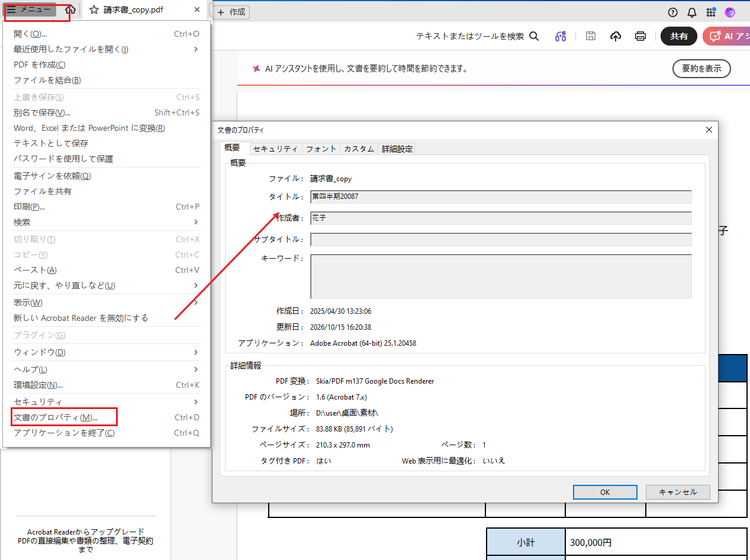
Task: Expand the セキュリティ submenu in menu
Action: click(107, 402)
